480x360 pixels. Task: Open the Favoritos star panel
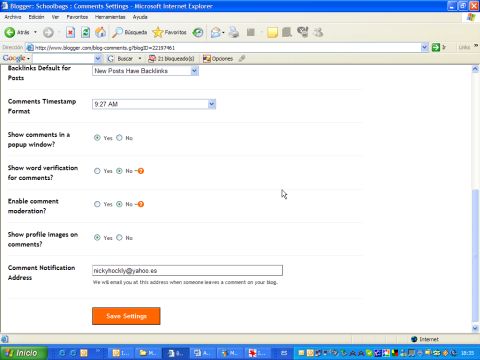169,32
